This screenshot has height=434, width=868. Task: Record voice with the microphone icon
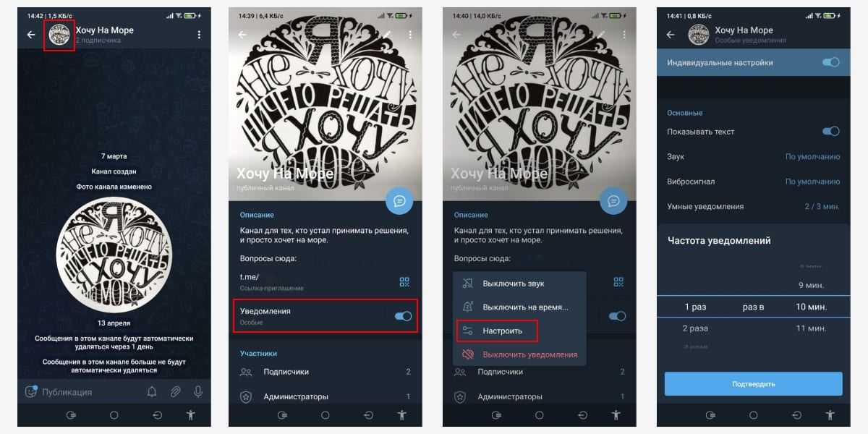pyautogui.click(x=197, y=391)
